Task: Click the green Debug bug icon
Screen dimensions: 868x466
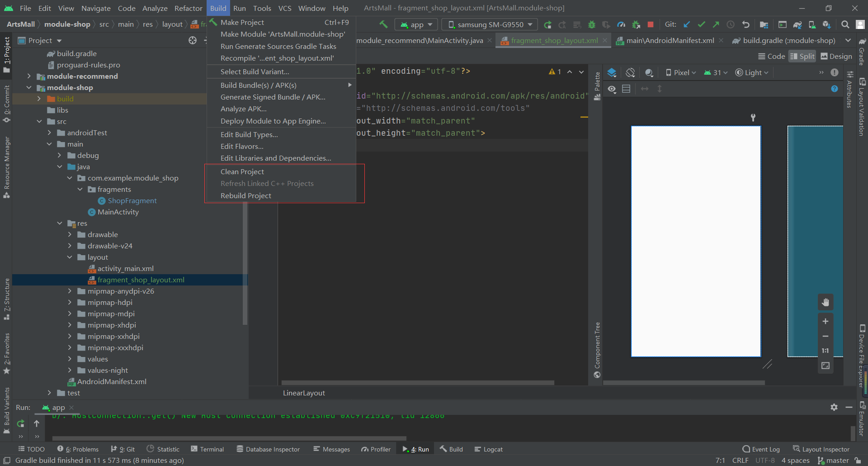Action: 591,24
